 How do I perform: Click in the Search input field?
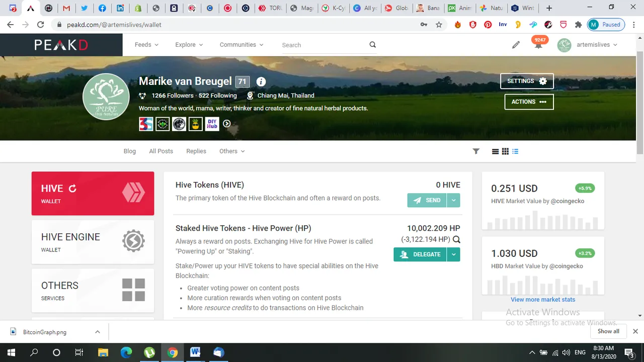point(324,45)
